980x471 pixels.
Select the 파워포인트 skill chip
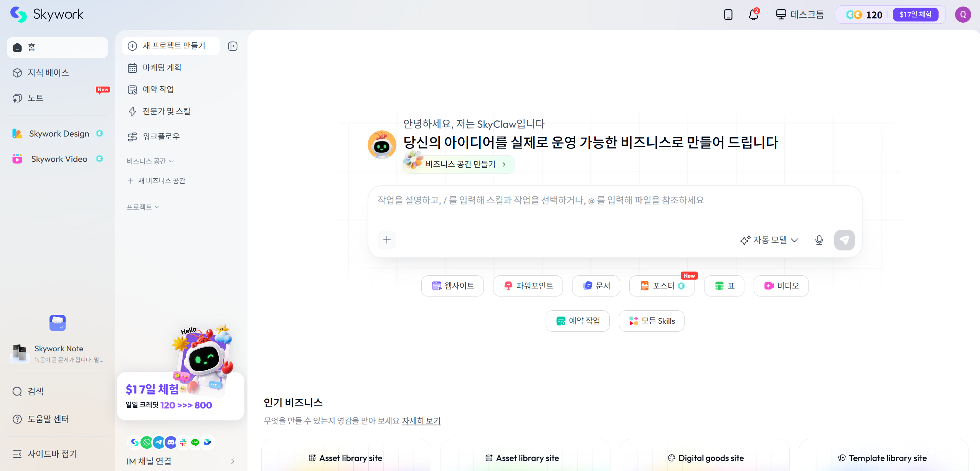coord(528,286)
